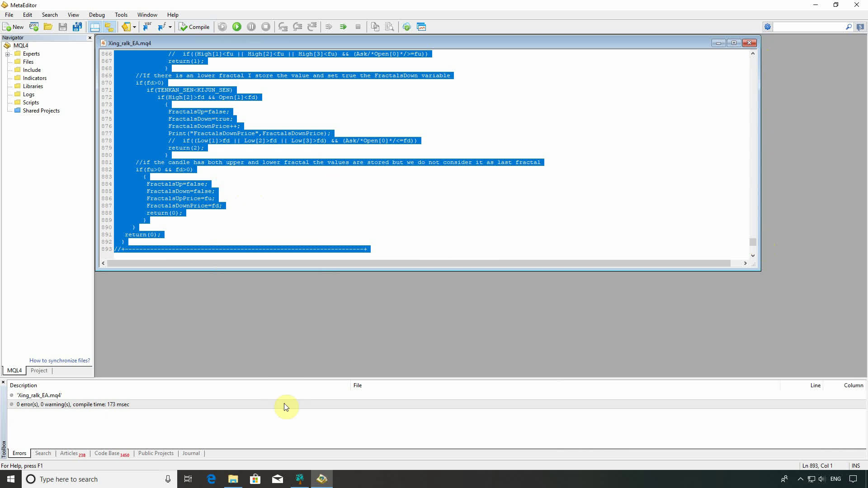Open the trading terminal chart icon
Viewport: 868px width, 488px height.
tap(421, 27)
